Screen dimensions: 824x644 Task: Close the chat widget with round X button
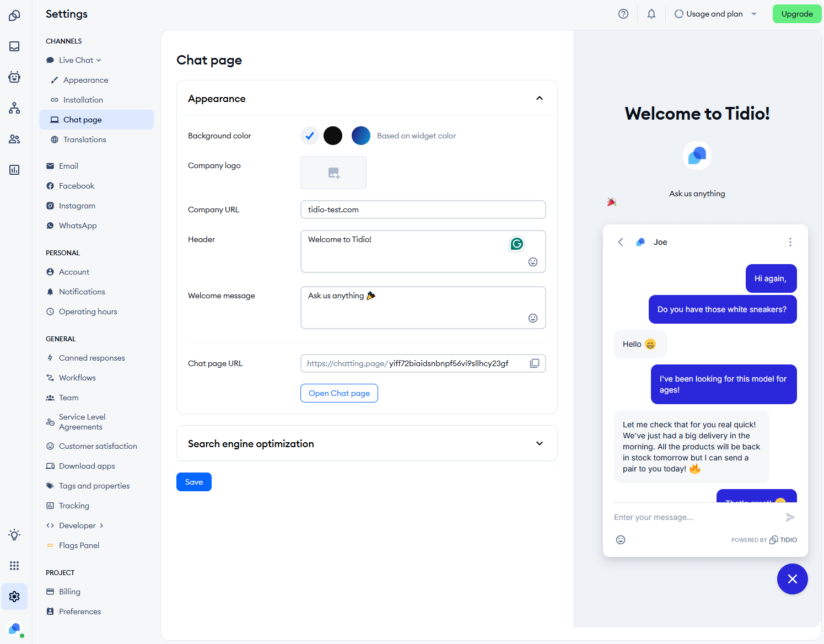pyautogui.click(x=793, y=579)
